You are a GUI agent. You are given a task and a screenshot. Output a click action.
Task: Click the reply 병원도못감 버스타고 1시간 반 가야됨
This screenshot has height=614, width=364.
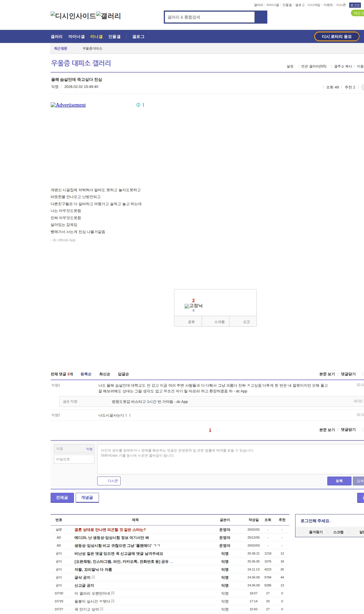point(150,402)
